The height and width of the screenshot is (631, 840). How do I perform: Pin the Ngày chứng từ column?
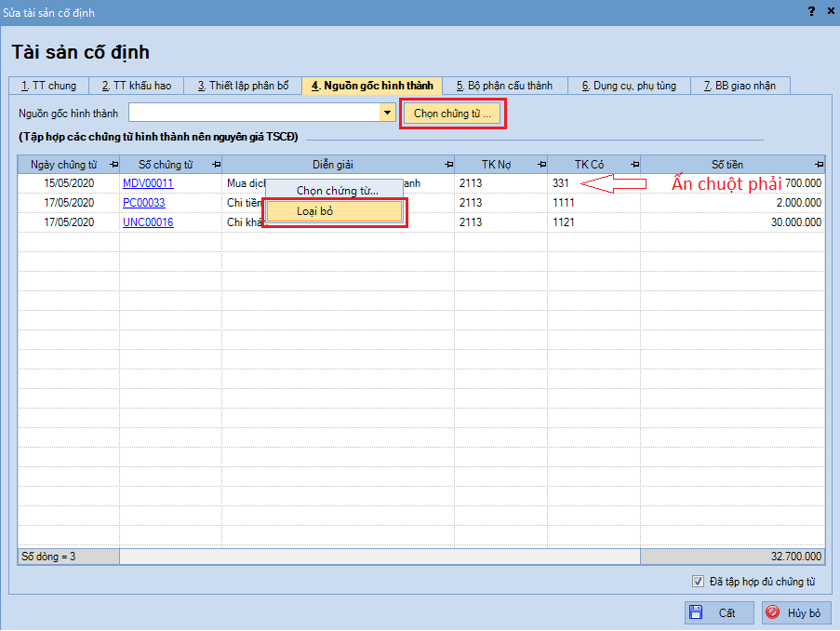[x=113, y=165]
